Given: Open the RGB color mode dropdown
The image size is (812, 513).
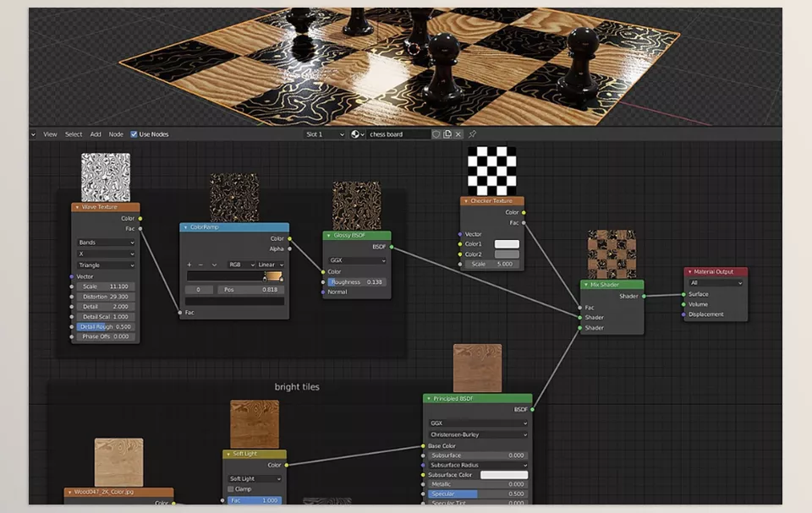Looking at the screenshot, I should click(x=241, y=265).
